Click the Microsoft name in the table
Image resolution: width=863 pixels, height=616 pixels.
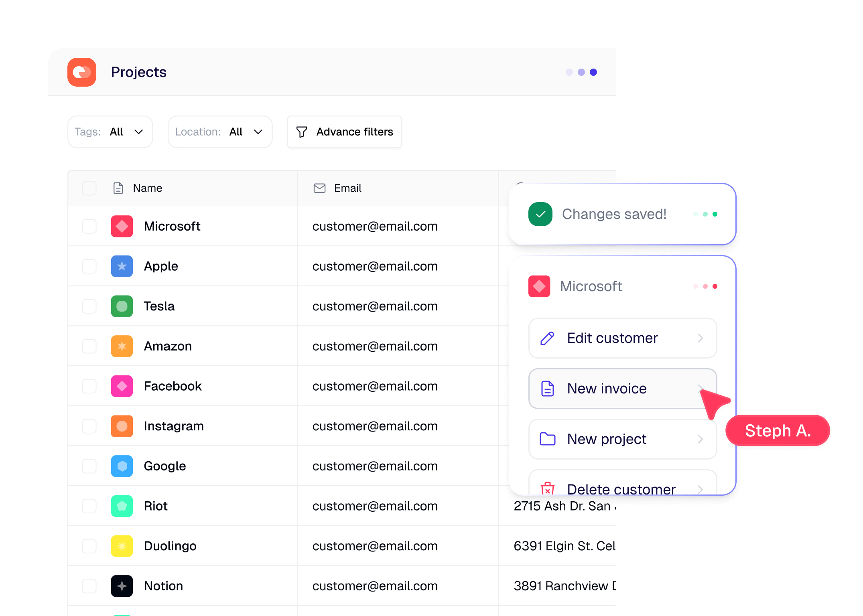point(172,226)
